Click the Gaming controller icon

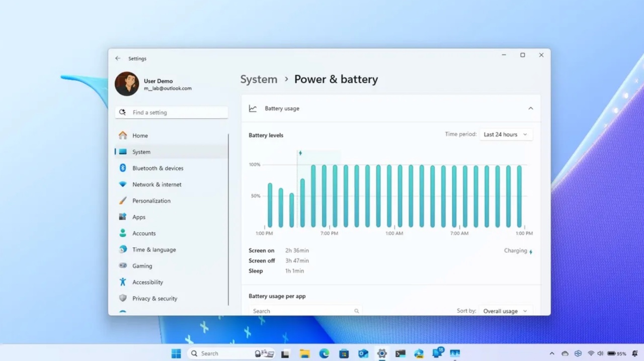click(123, 265)
